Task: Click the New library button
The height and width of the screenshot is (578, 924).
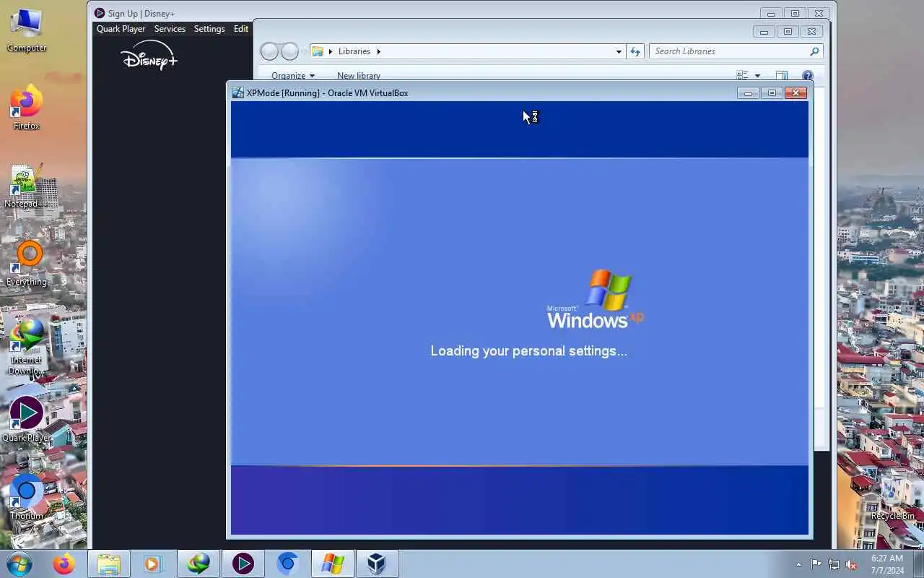Action: pos(359,76)
